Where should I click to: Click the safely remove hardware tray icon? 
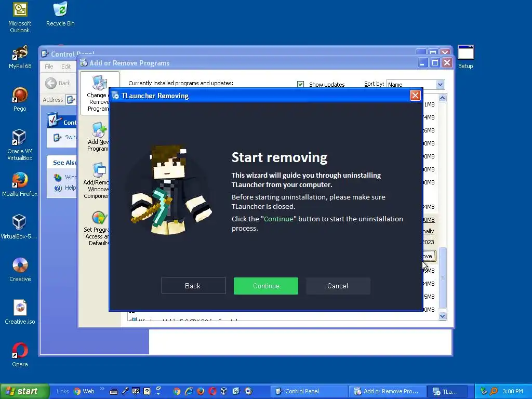484,391
